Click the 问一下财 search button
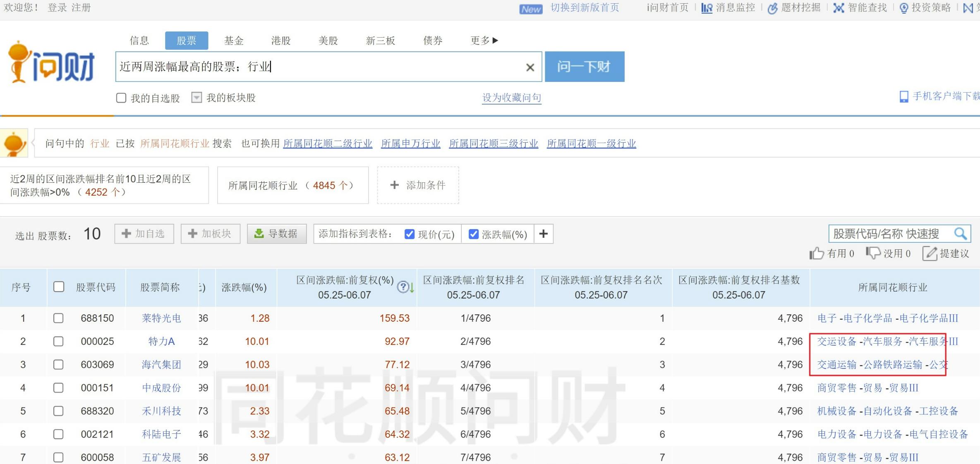 585,67
